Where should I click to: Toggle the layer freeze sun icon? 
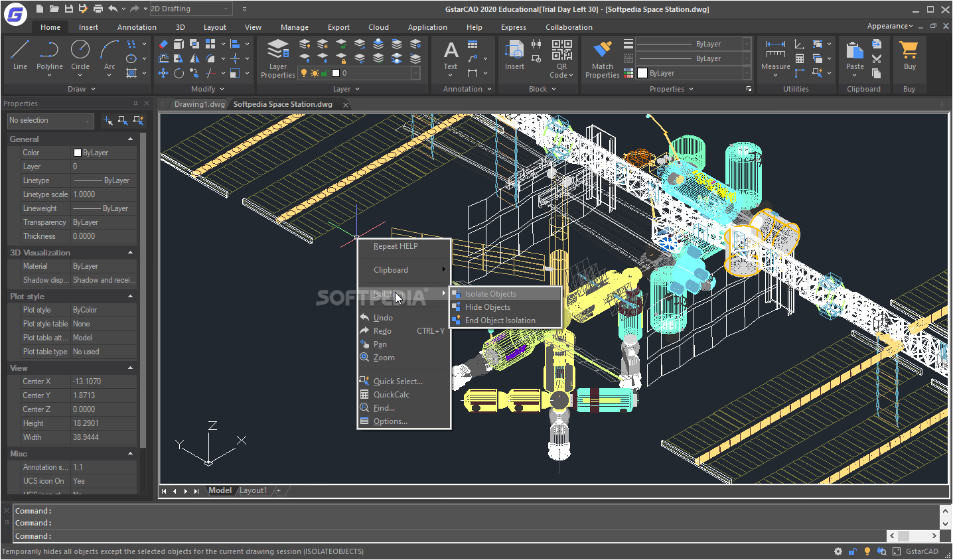[315, 73]
